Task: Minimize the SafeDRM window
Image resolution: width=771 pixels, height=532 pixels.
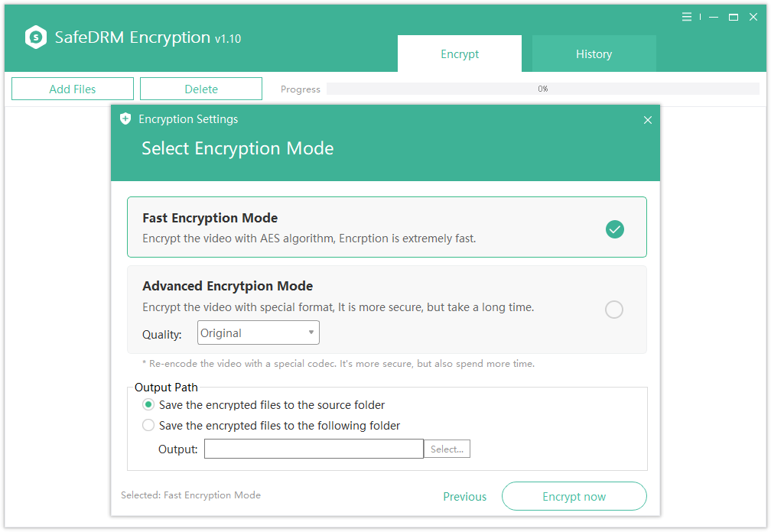Action: click(714, 17)
